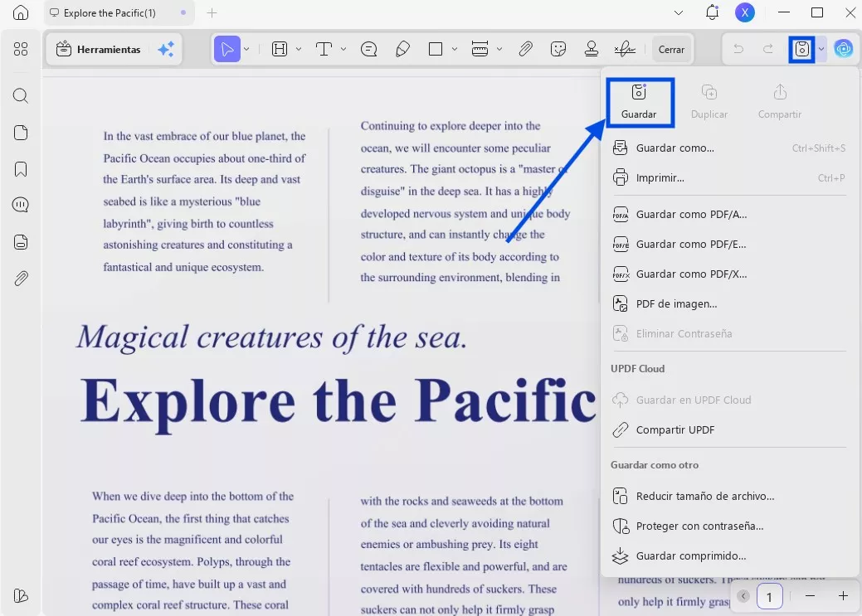Click Guardar in the save menu
The image size is (862, 616).
(x=639, y=103)
